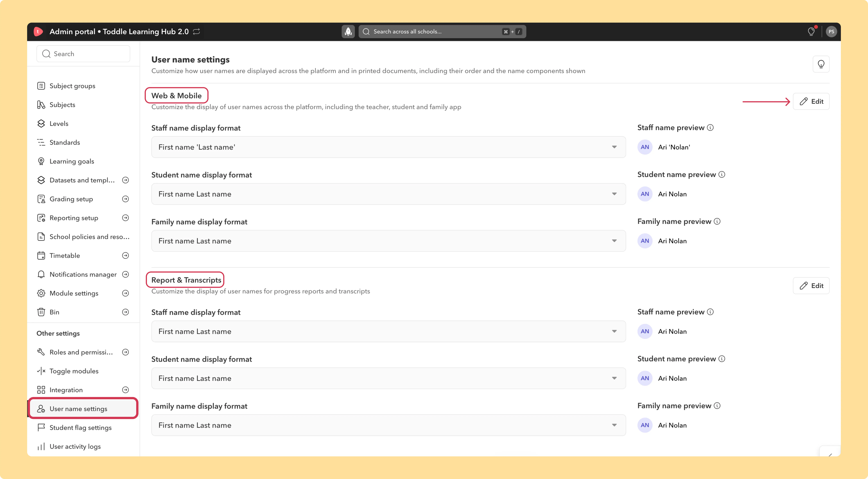Click the Learning goals sidebar icon
The image size is (868, 479).
(x=41, y=161)
